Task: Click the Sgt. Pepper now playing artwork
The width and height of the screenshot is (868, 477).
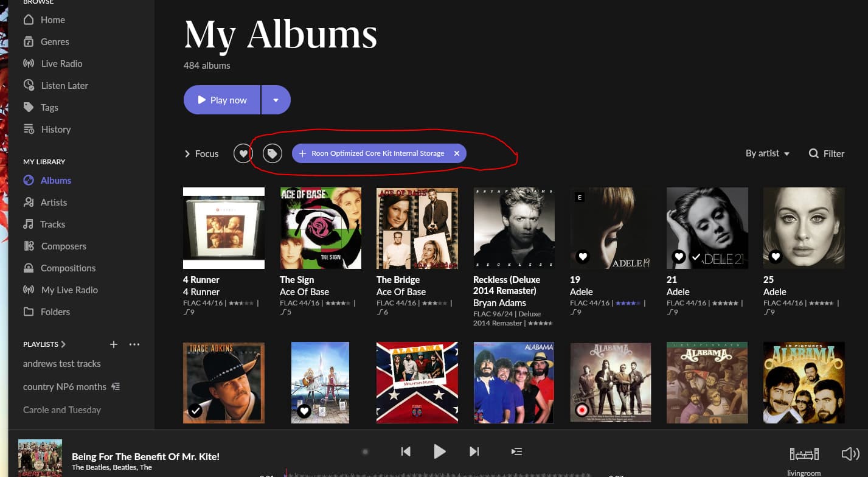Action: 40,458
